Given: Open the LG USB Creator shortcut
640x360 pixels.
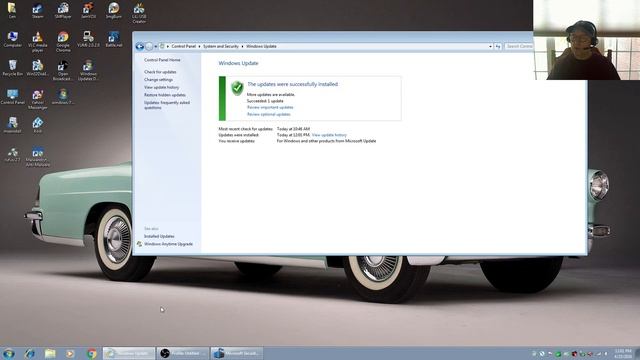Looking at the screenshot, I should [139, 13].
